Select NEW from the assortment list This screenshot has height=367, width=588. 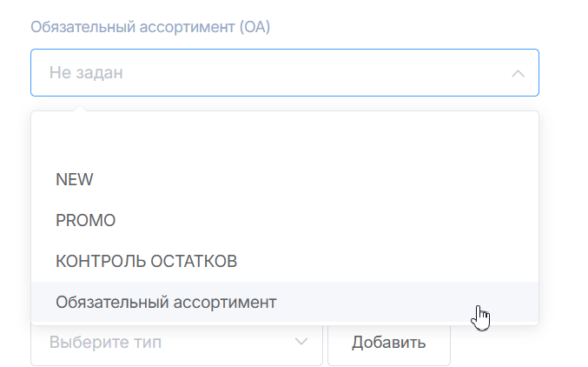click(x=75, y=180)
